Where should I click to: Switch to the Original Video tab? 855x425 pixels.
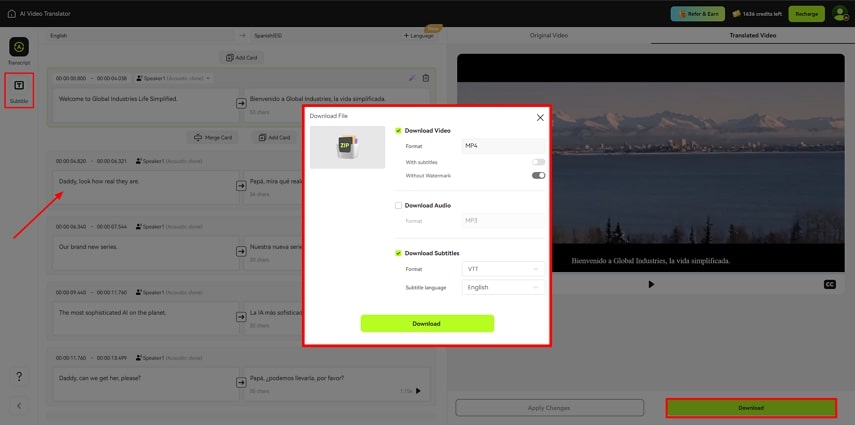click(x=549, y=35)
